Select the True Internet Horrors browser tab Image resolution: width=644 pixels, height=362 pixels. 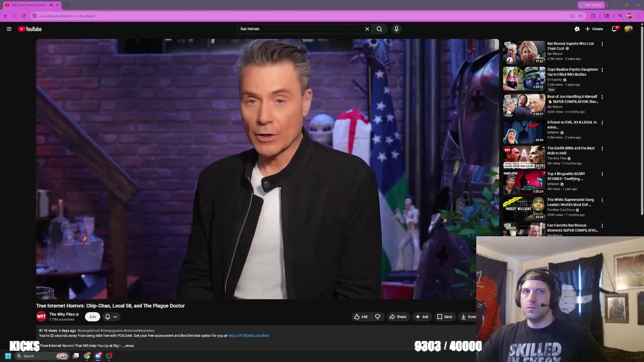coord(31,5)
